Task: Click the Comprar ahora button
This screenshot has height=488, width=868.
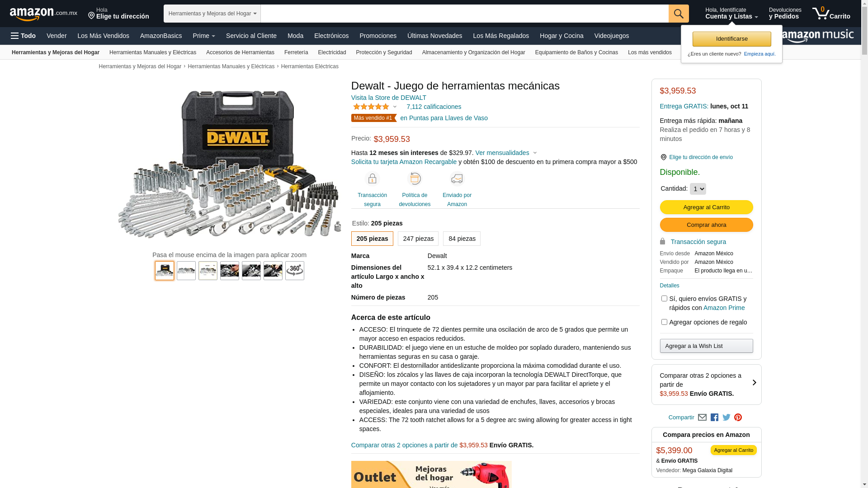Action: (706, 225)
